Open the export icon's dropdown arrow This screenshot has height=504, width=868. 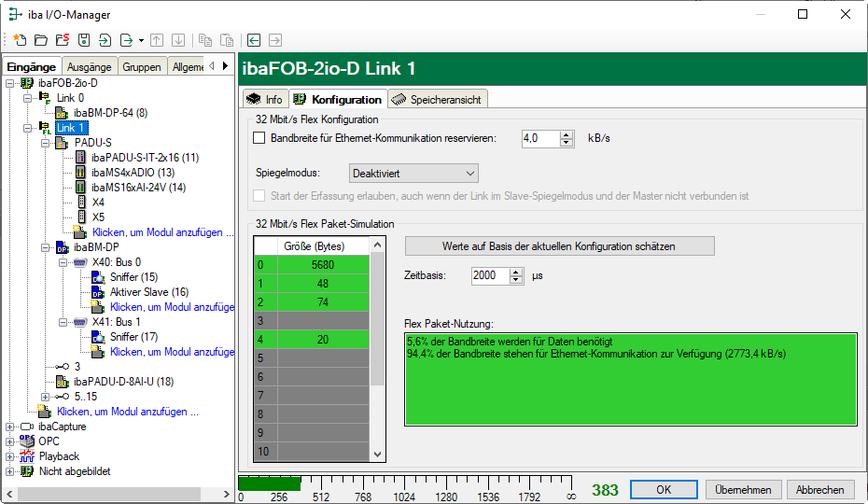tap(141, 40)
